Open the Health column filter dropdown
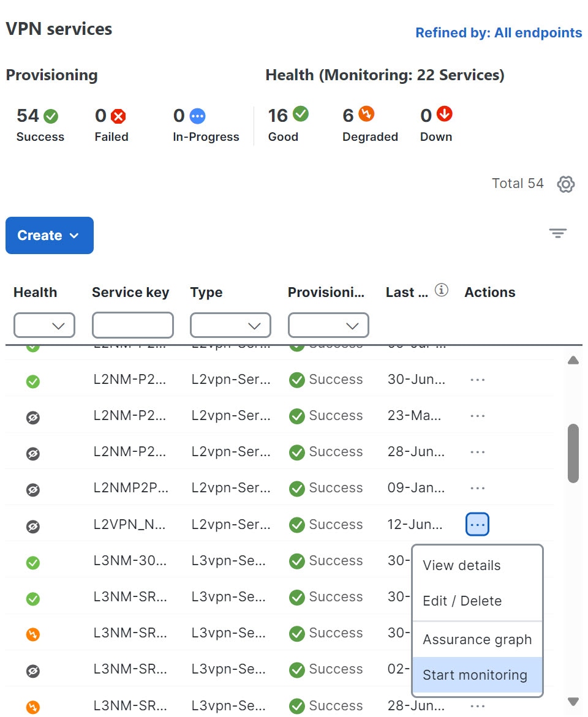 (43, 325)
